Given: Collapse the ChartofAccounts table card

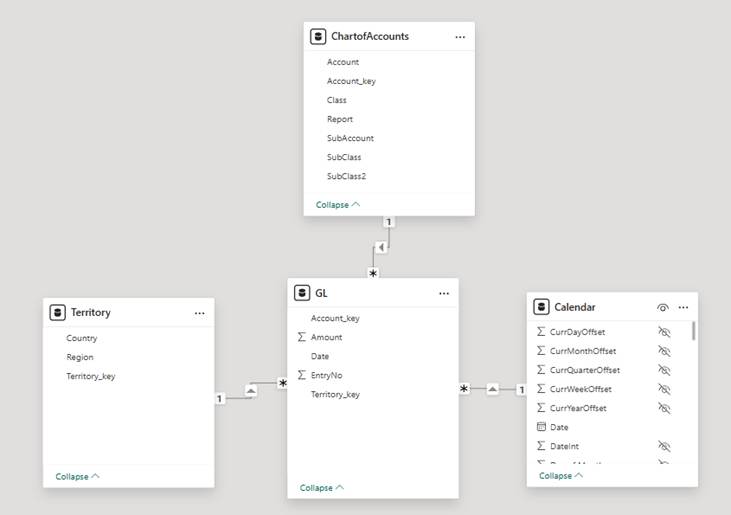Looking at the screenshot, I should pyautogui.click(x=338, y=205).
